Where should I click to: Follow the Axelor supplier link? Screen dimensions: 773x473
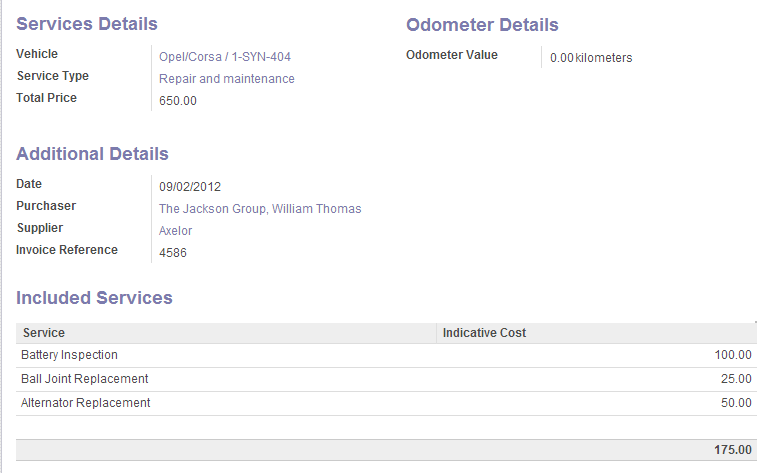[176, 231]
